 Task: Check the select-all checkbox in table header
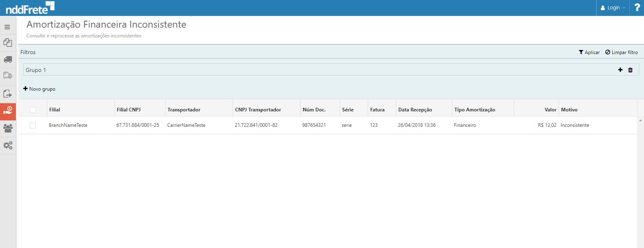pos(33,110)
